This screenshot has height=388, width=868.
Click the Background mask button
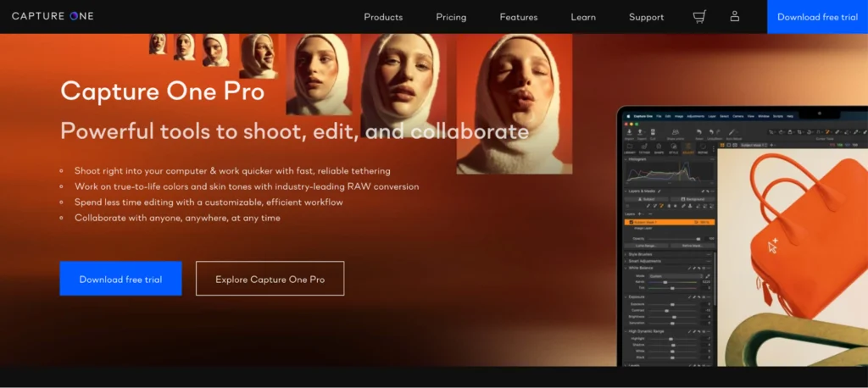click(693, 199)
